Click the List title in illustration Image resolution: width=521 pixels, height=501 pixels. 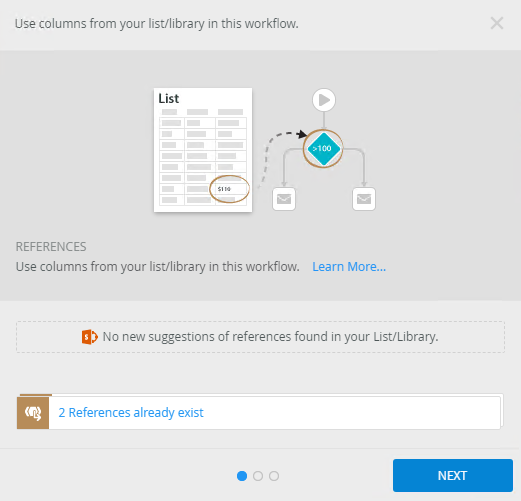click(x=169, y=99)
